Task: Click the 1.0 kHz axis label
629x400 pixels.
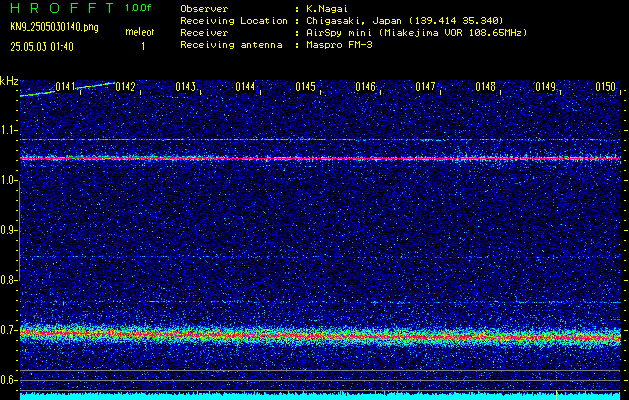Action: 9,181
